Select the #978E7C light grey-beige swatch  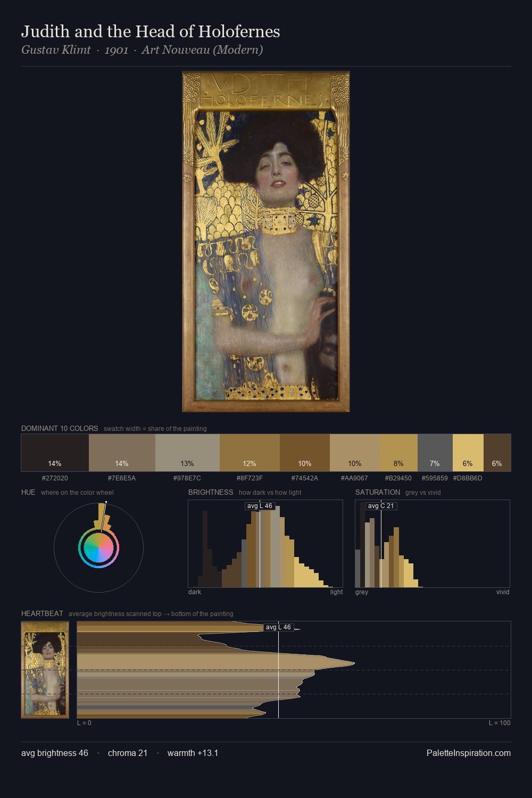[x=187, y=453]
